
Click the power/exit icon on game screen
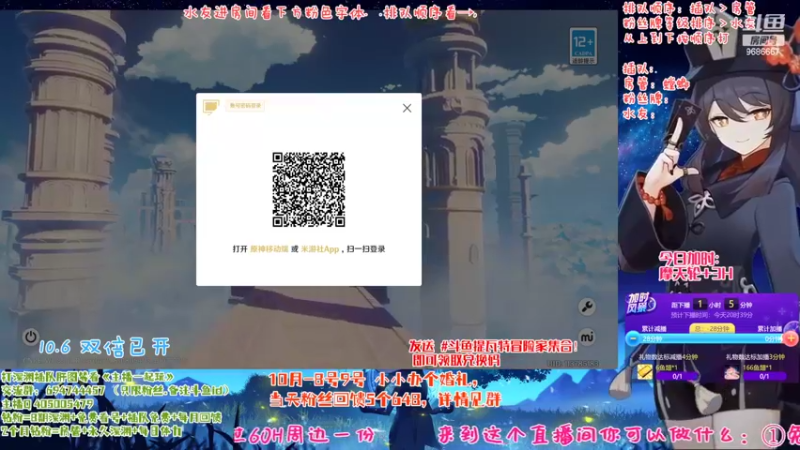tap(31, 337)
